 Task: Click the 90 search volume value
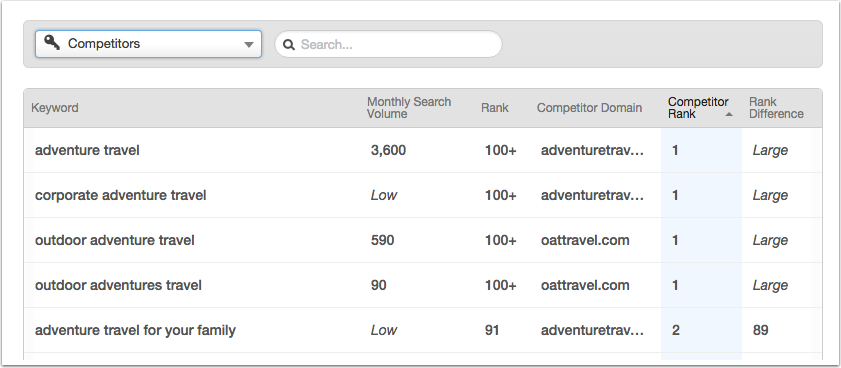pos(379,285)
